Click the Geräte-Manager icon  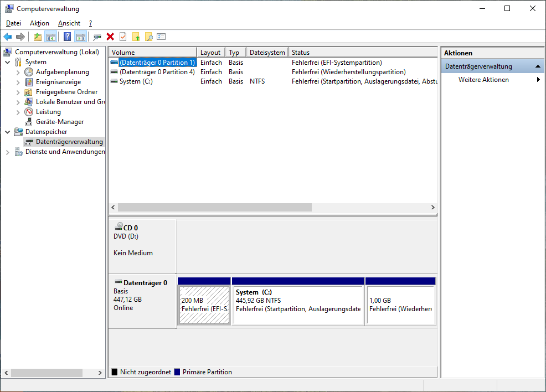pyautogui.click(x=29, y=122)
